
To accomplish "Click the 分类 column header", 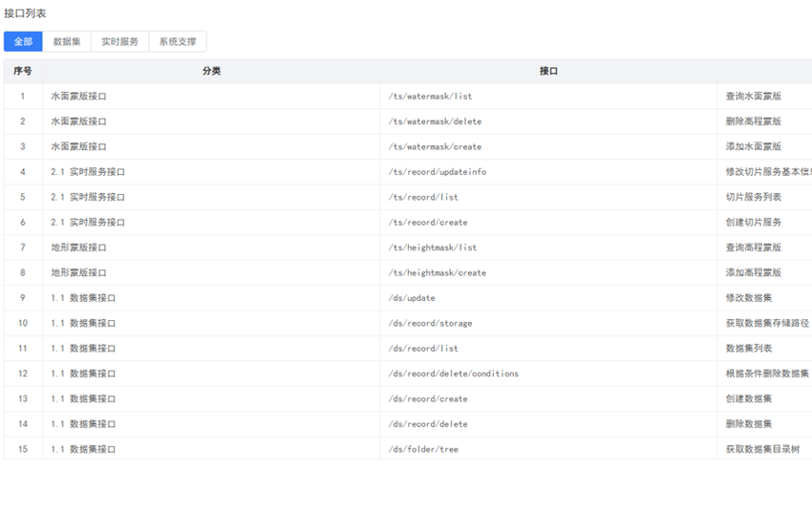I will point(211,72).
